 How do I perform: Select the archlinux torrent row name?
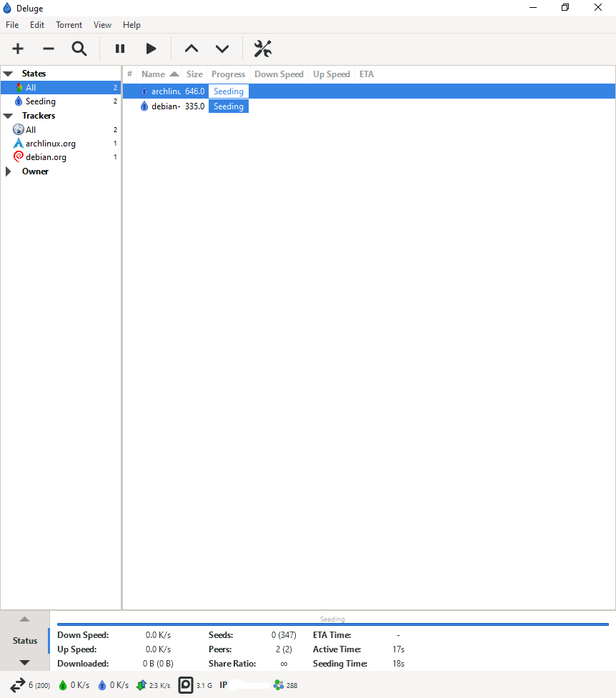click(166, 91)
